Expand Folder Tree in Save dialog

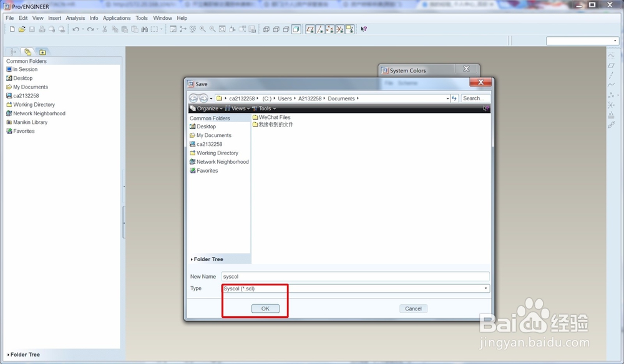coord(207,259)
